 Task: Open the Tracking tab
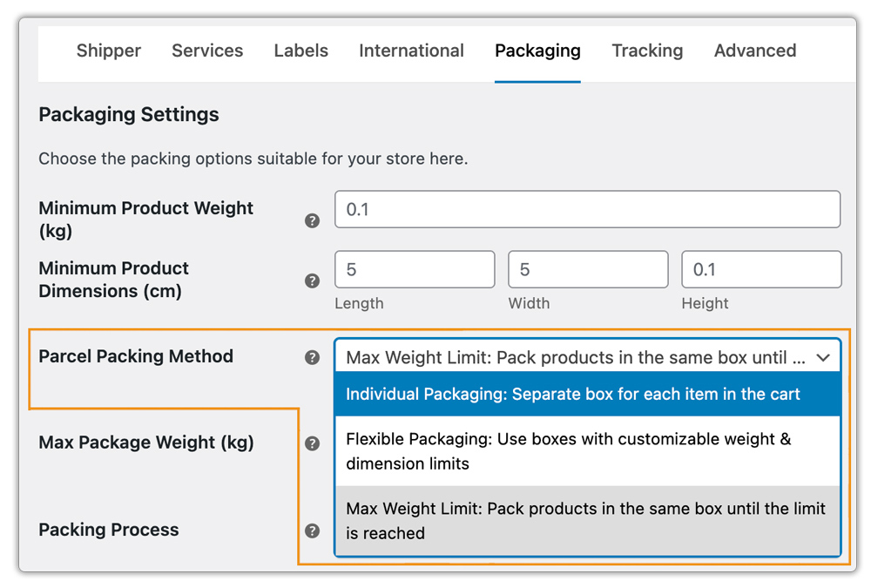pos(647,51)
